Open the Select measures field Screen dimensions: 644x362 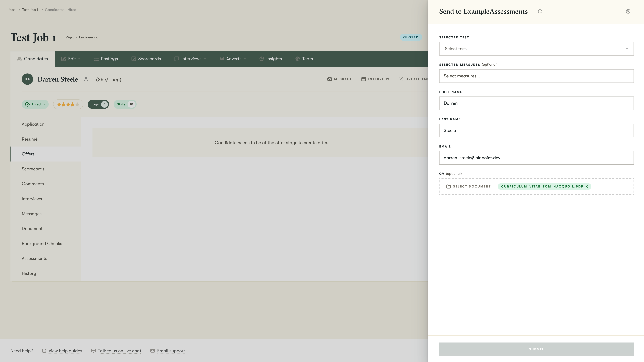click(536, 76)
